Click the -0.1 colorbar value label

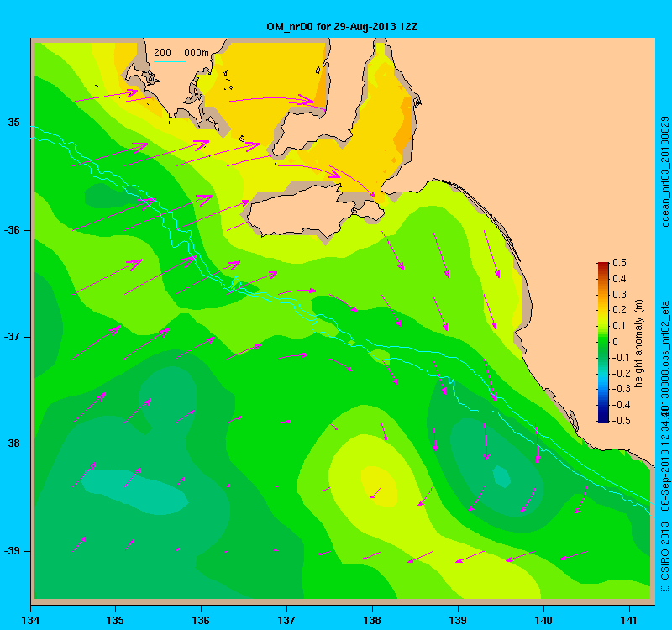click(x=620, y=358)
